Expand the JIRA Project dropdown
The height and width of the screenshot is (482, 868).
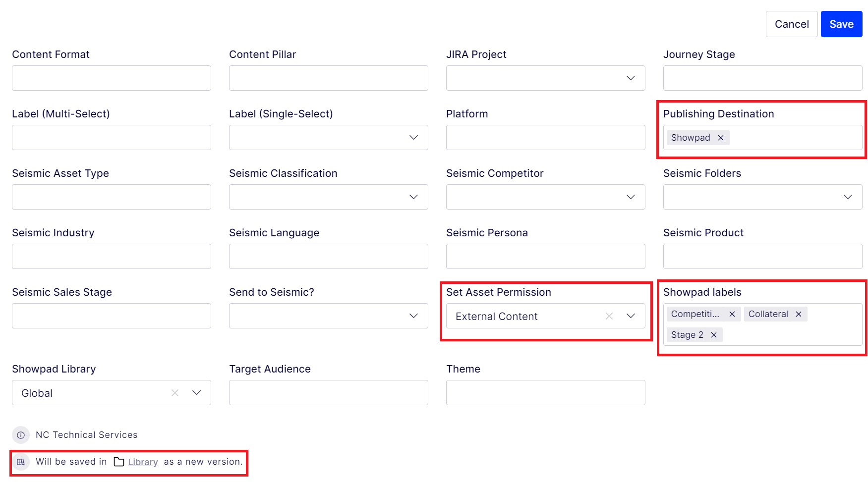pyautogui.click(x=631, y=78)
